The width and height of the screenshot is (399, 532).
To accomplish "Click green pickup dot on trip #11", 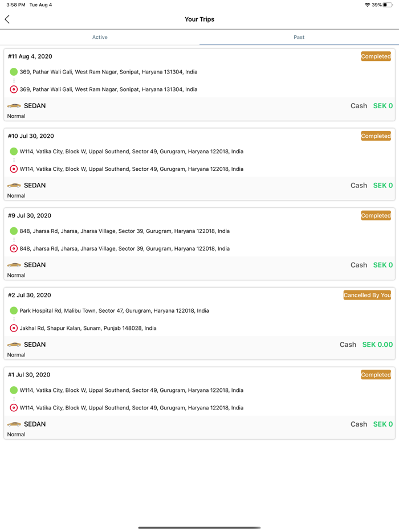I will [14, 72].
